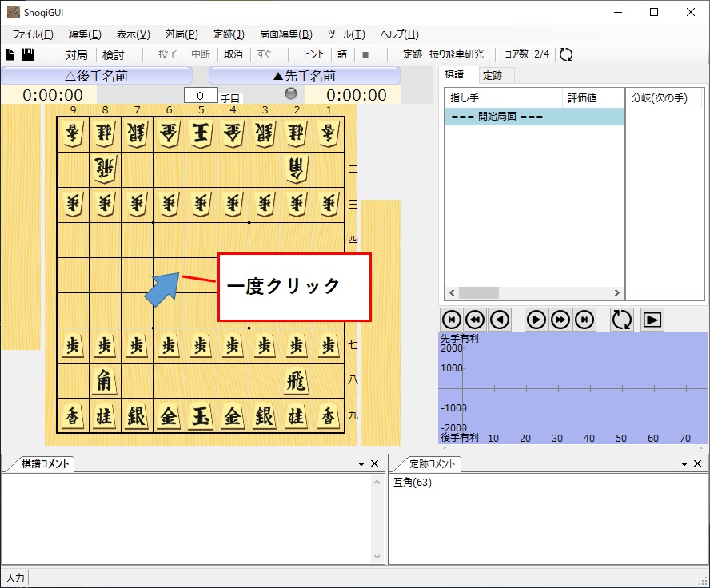710x588 pixels.
Task: Click the 評価値 column header
Action: coord(593,97)
